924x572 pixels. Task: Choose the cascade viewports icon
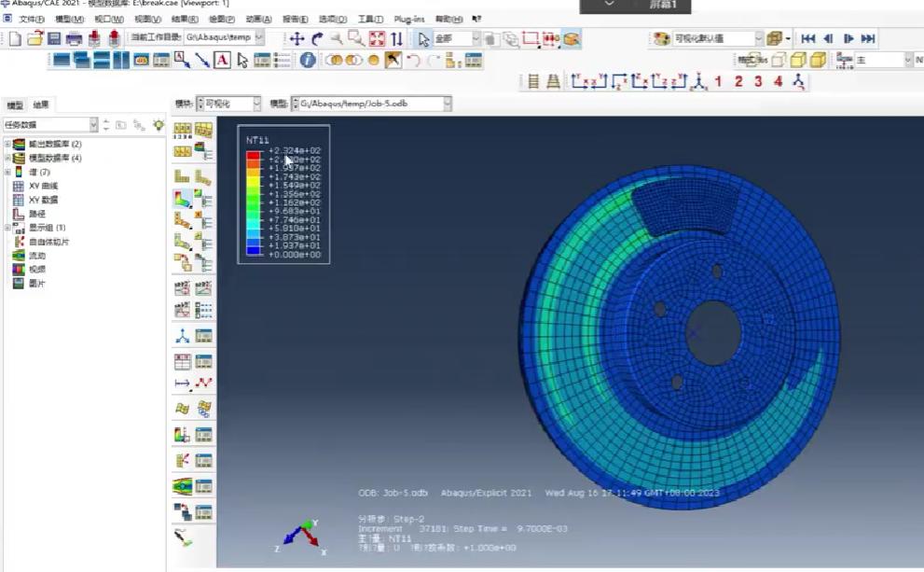(81, 60)
